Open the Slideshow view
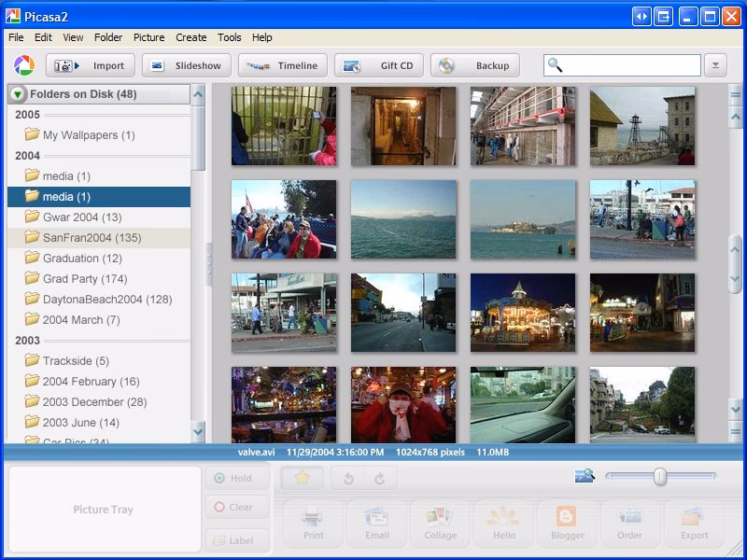Viewport: 747px width, 560px height. [x=186, y=65]
